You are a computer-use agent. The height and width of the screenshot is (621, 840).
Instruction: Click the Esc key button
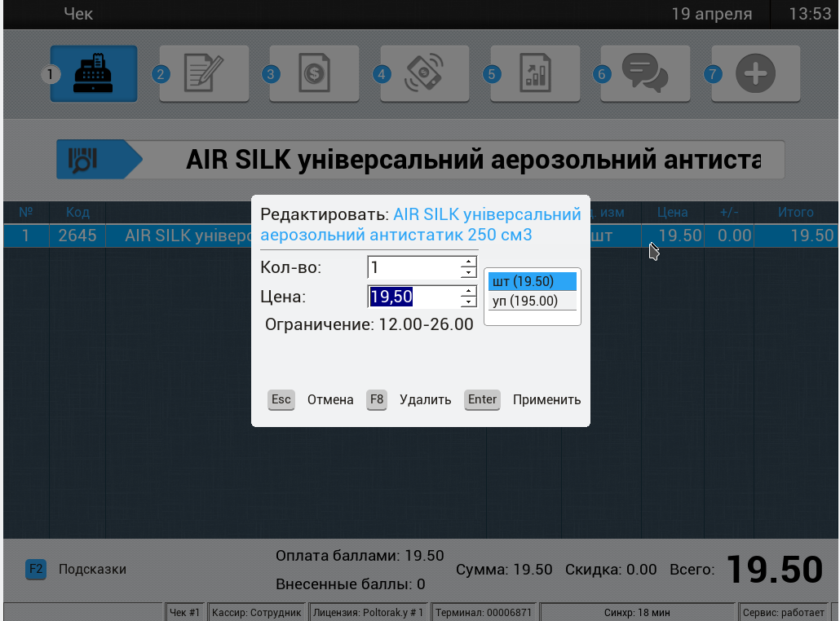[x=281, y=399]
